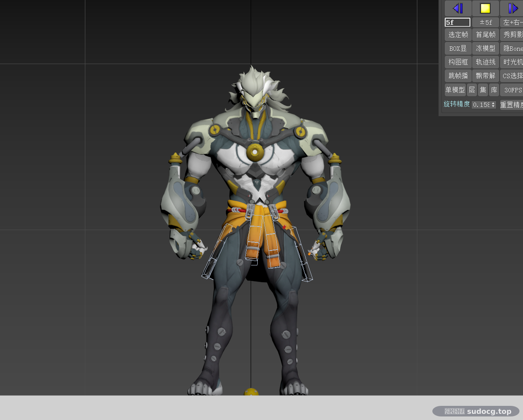Click the 5f frame step input field

[458, 23]
